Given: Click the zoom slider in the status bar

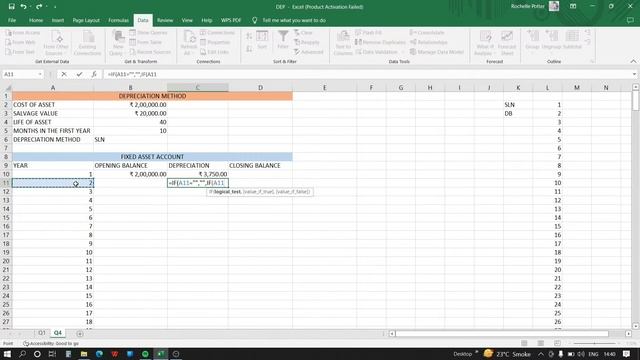Looking at the screenshot, I should pos(594,343).
